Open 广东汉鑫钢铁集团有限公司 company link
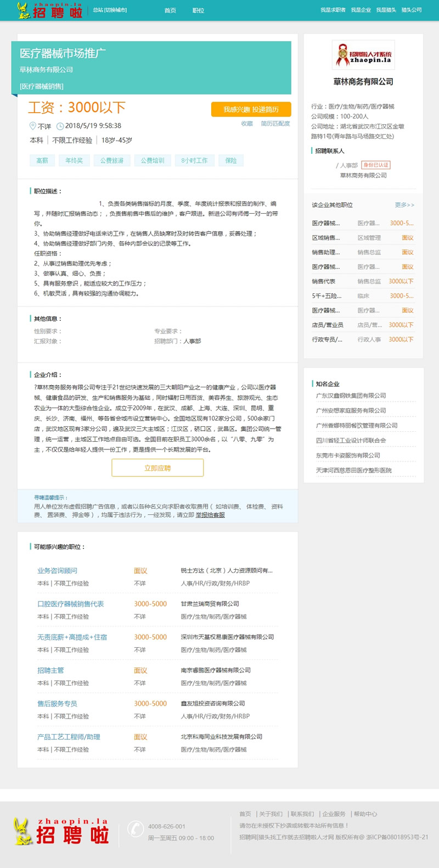The height and width of the screenshot is (868, 439). pyautogui.click(x=351, y=396)
